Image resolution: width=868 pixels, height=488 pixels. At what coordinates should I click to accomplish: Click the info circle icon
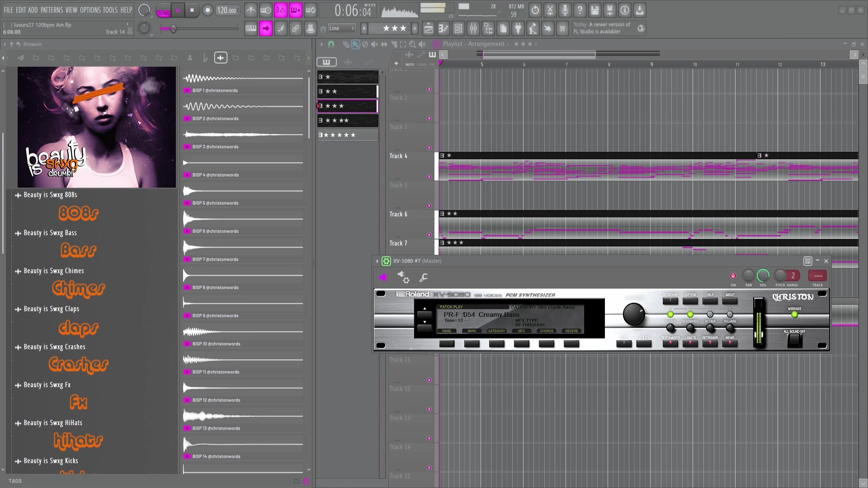click(625, 10)
